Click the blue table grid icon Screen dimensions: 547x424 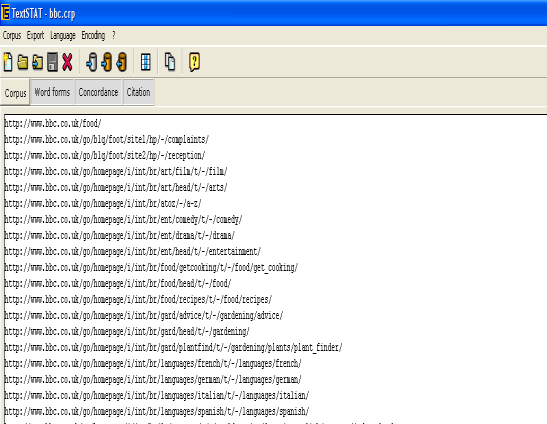point(146,62)
